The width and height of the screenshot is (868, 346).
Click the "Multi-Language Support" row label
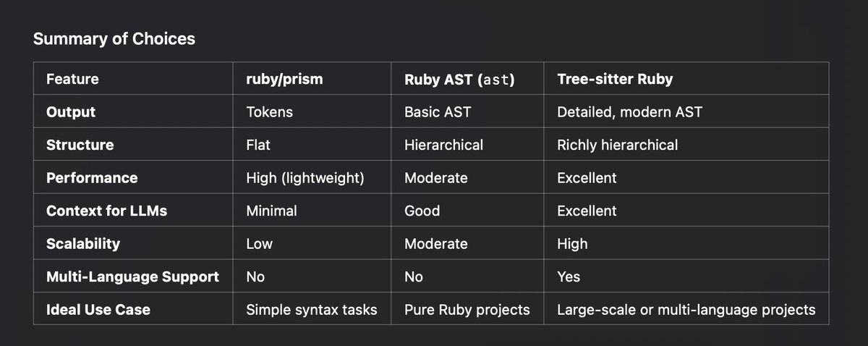coord(132,277)
